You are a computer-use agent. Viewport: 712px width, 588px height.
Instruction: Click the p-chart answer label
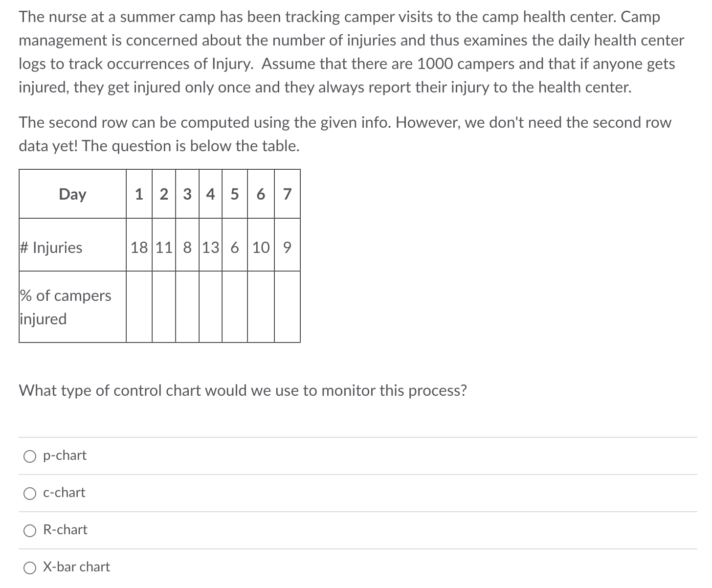(65, 456)
